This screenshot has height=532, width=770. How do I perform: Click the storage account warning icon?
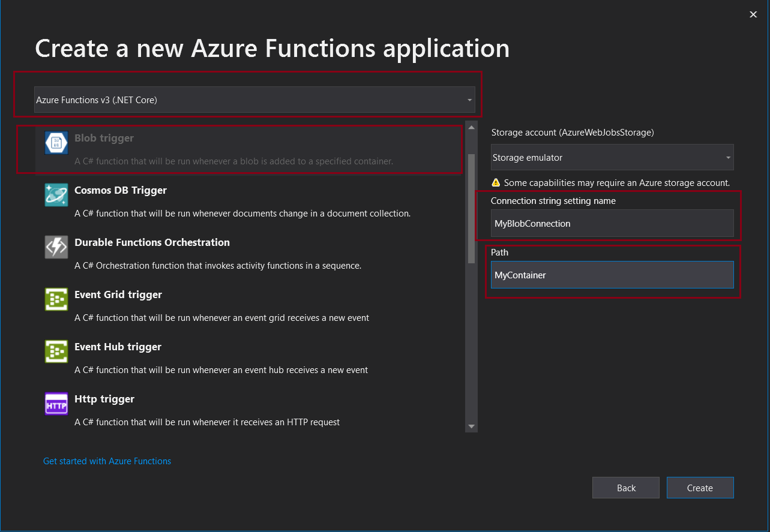(x=496, y=182)
